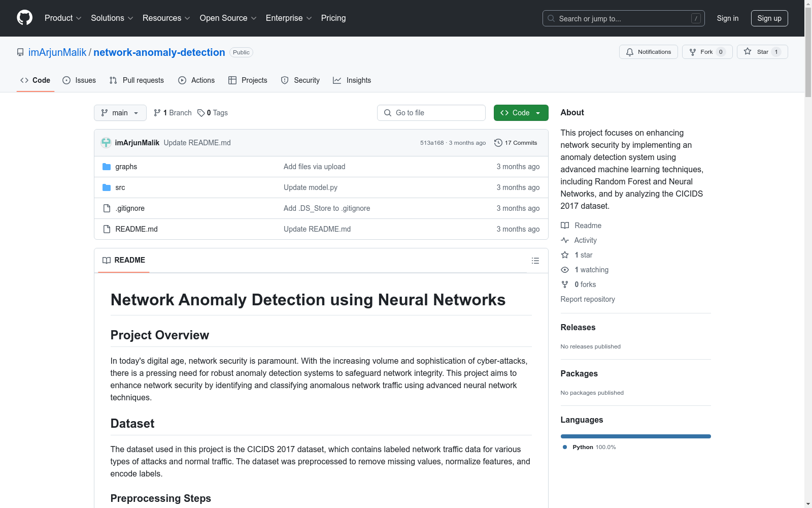The height and width of the screenshot is (508, 812).
Task: Open 'Add .DS_Store to .gitignore' commit message
Action: [327, 208]
